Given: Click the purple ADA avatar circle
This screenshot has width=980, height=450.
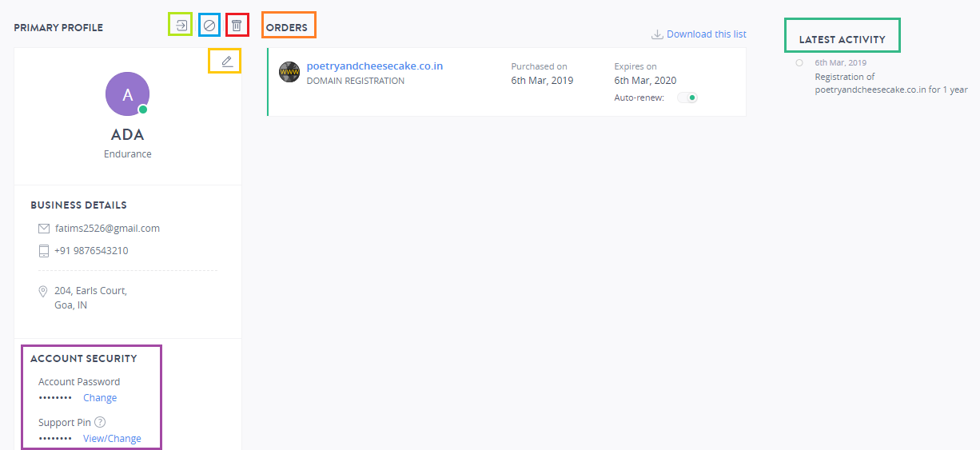Looking at the screenshot, I should [x=128, y=94].
